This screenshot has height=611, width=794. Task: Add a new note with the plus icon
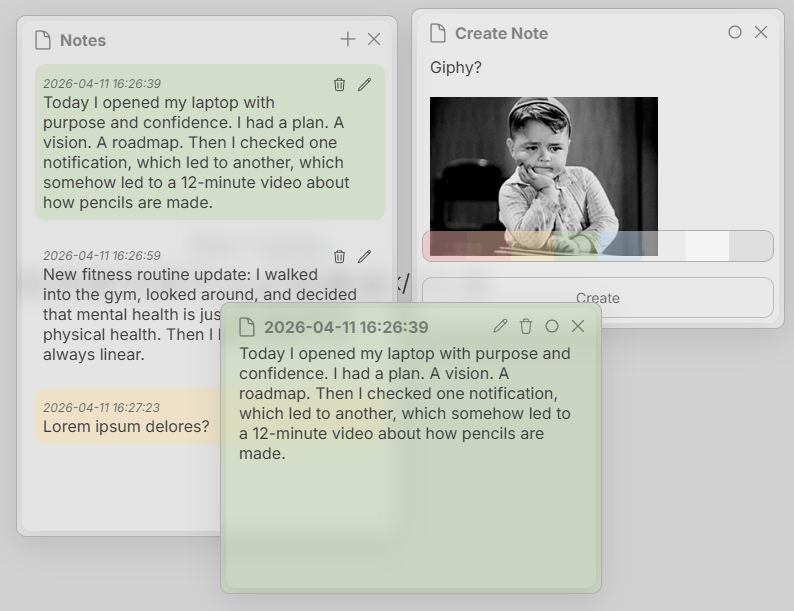coord(348,39)
